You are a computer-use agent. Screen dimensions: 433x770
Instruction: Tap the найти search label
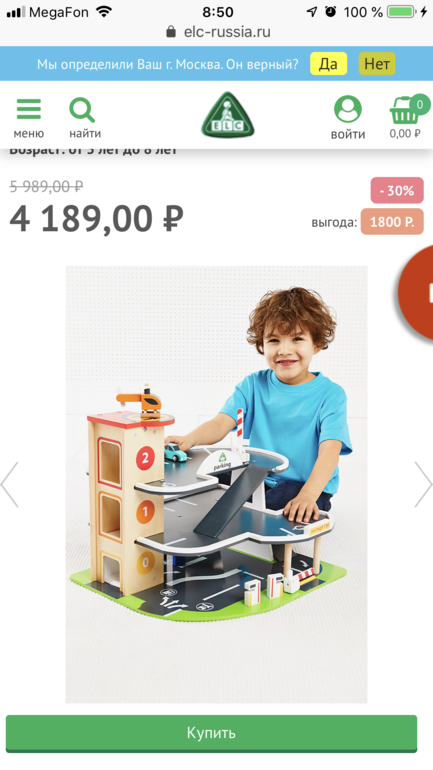pos(85,133)
